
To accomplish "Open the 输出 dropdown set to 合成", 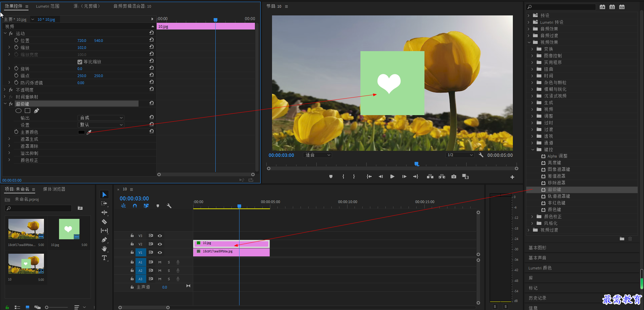I will coord(101,118).
